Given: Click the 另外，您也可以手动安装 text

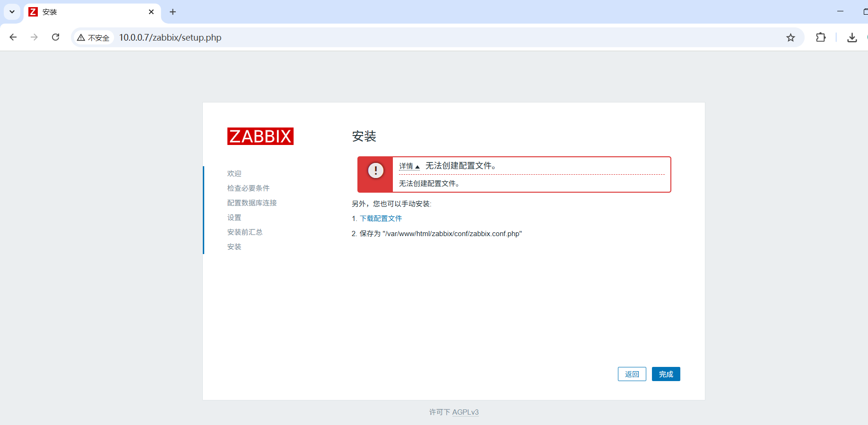Looking at the screenshot, I should (x=391, y=204).
